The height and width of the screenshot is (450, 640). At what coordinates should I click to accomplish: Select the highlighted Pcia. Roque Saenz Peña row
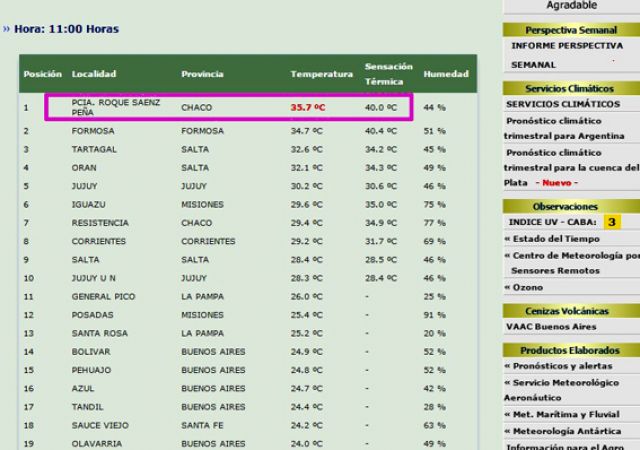tap(227, 106)
